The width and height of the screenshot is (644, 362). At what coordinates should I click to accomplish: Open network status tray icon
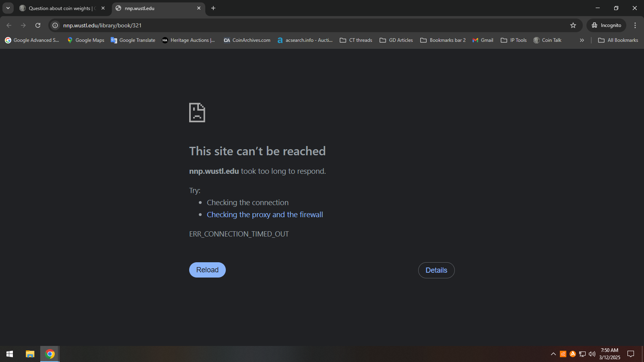[582, 354]
